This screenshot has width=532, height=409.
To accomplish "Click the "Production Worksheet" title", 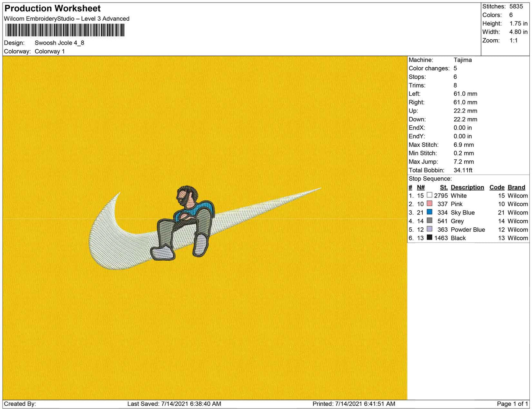I will tap(53, 8).
